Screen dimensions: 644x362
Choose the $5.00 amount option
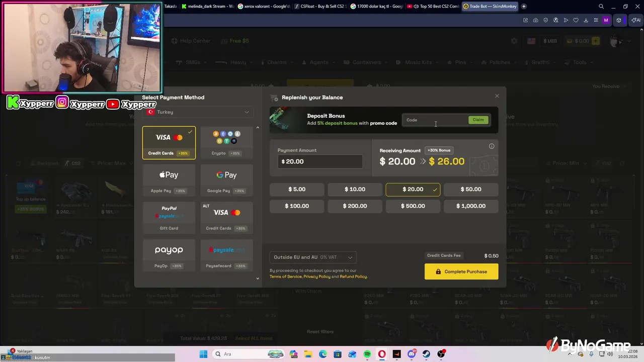coord(297,189)
